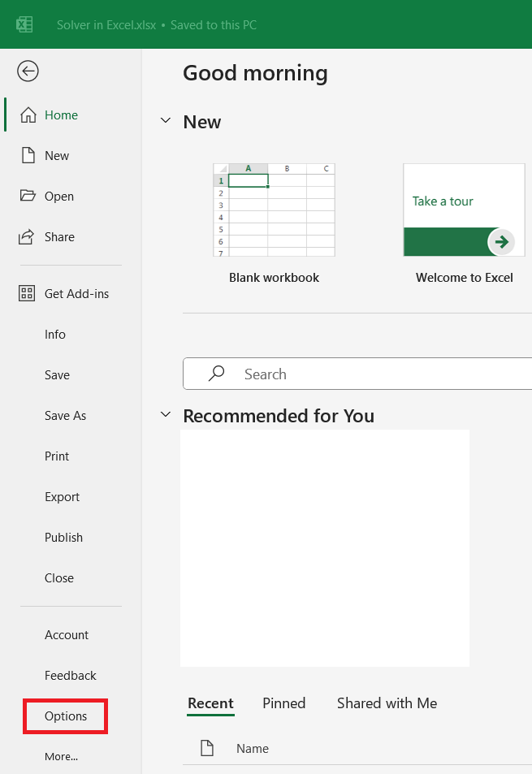Click the Share arrow icon in the sidebar
This screenshot has width=532, height=774.
[x=27, y=236]
